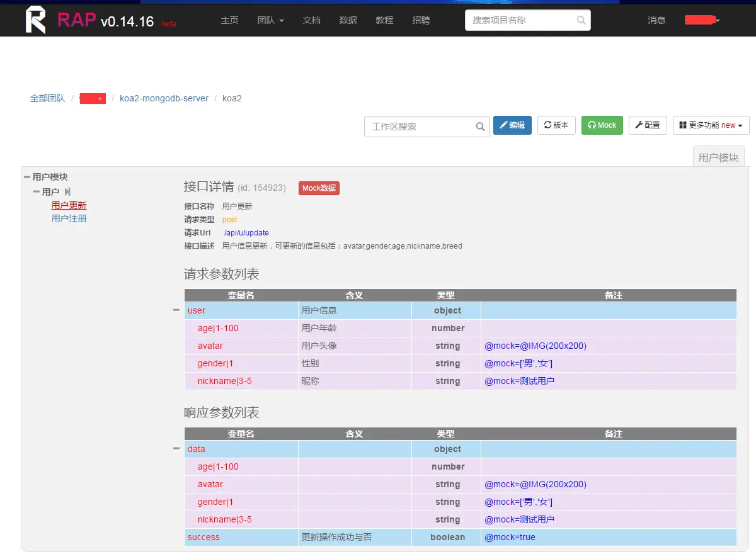756x559 pixels.
Task: Open 教程 in the navbar
Action: [x=384, y=20]
